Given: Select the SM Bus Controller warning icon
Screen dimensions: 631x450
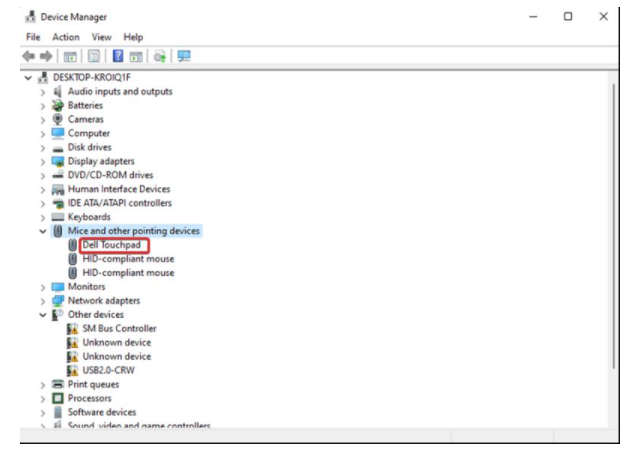Looking at the screenshot, I should 73,329.
